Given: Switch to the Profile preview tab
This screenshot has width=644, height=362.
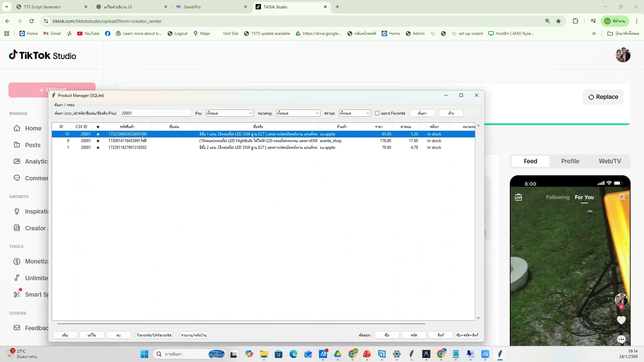Looking at the screenshot, I should pos(570,161).
